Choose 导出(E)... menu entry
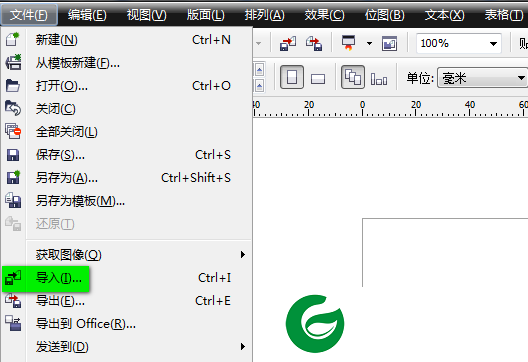The height and width of the screenshot is (362, 528). [x=127, y=301]
